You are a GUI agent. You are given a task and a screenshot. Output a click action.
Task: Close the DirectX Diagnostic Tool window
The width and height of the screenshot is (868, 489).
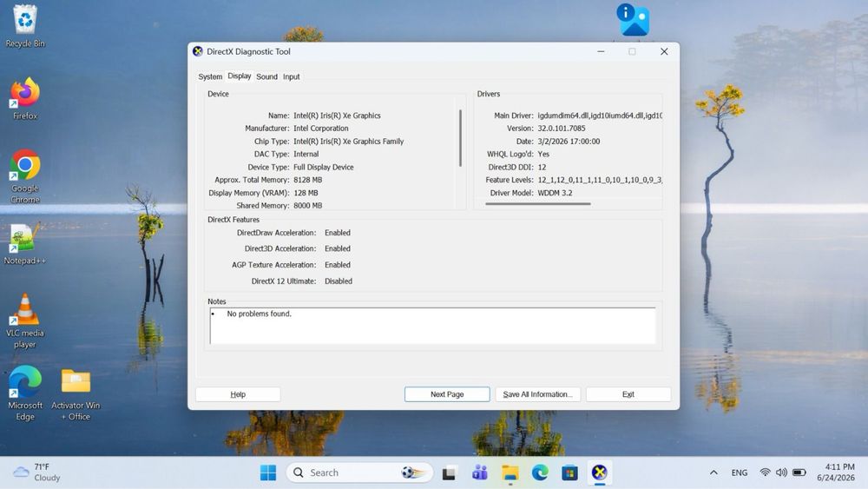(664, 51)
